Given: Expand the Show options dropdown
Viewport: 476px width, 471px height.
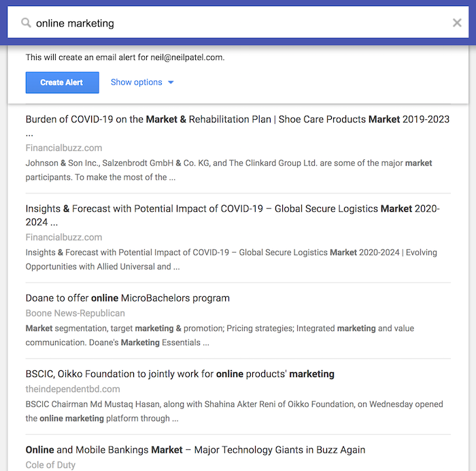Looking at the screenshot, I should (142, 82).
